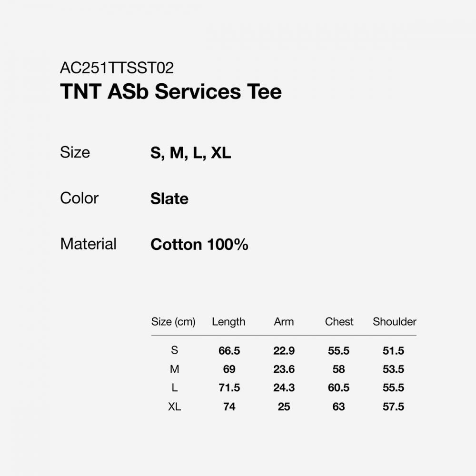Click the product code AC251TTSST02
476x476 pixels.
point(117,68)
